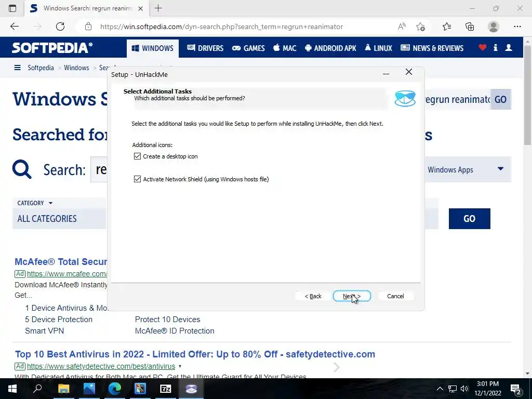The height and width of the screenshot is (399, 532).
Task: Open the Photos app taskbar icon
Action: (89, 389)
